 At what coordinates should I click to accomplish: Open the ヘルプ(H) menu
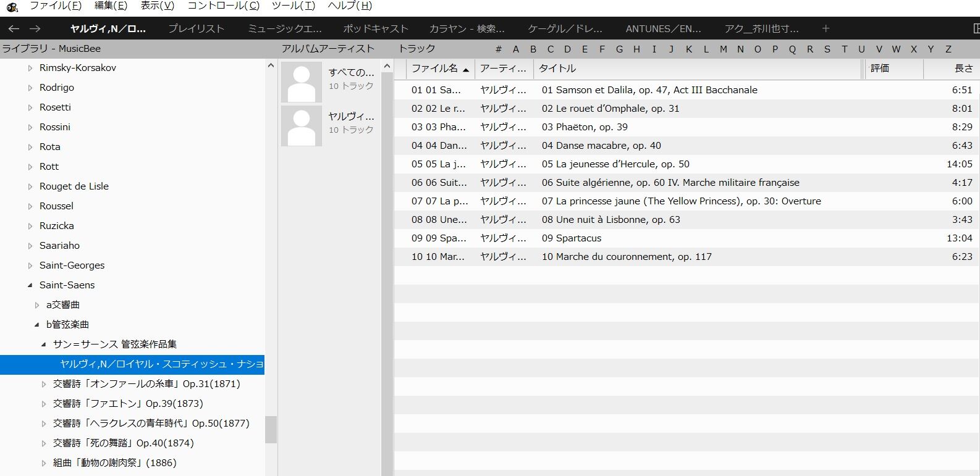(x=350, y=6)
